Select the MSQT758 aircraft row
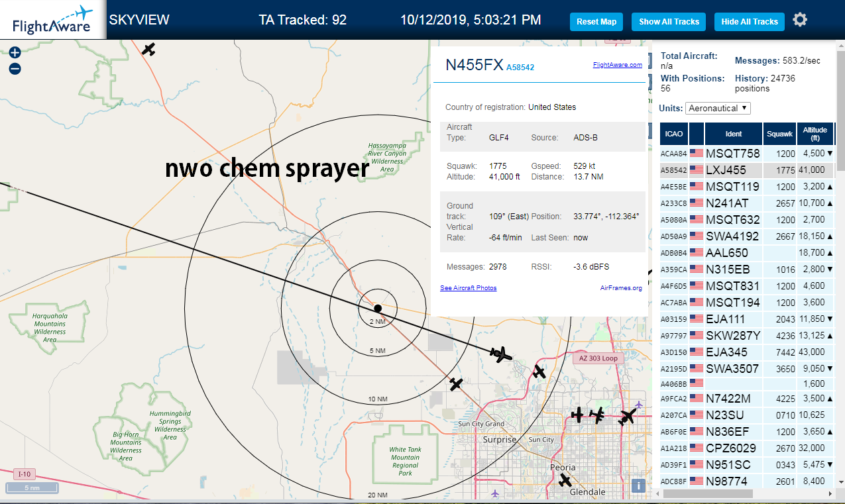The height and width of the screenshot is (504, 845). point(746,154)
